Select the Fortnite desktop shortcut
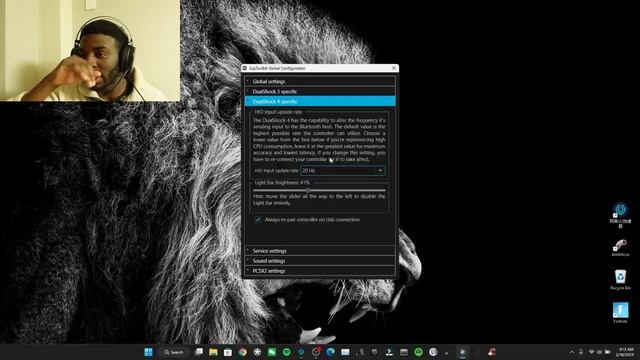This screenshot has width=640, height=360. click(x=620, y=313)
